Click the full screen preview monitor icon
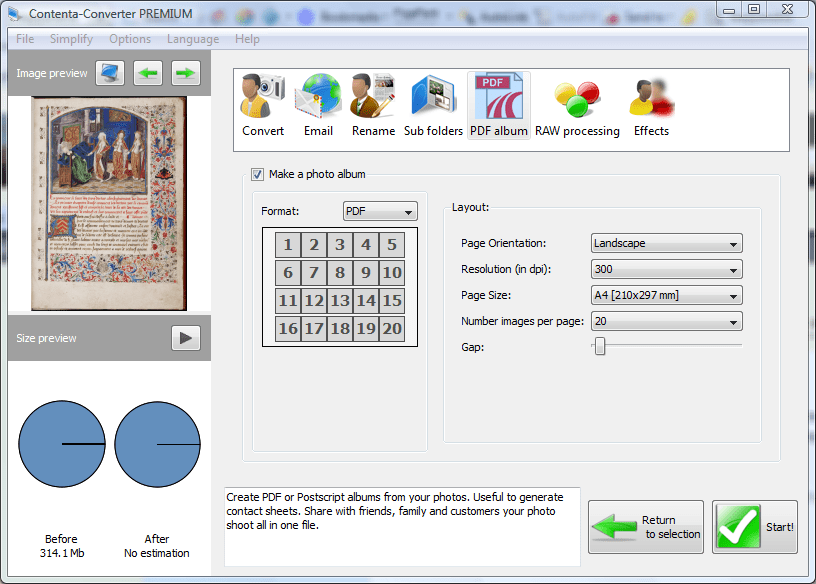The image size is (816, 584). (x=110, y=73)
